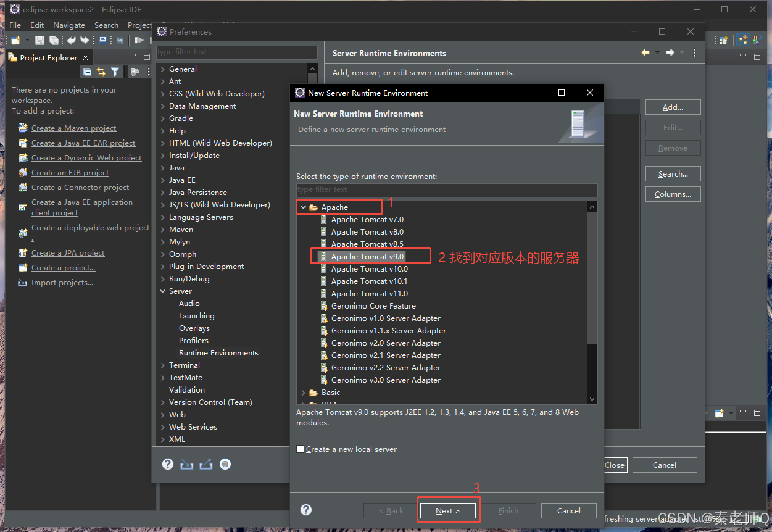Screen dimensions: 772x532
Task: Open the File menu
Action: tap(15, 25)
